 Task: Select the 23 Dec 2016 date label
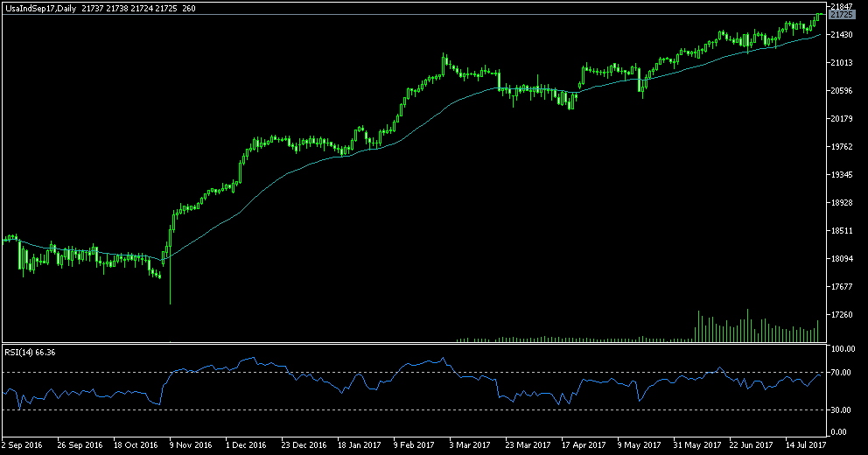pos(304,445)
